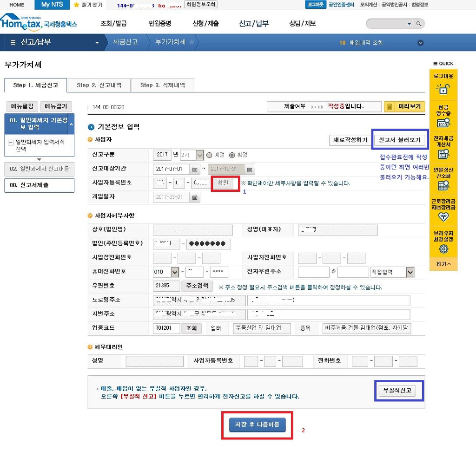Open 08. 신고서제출 menu item
The image size is (476, 451).
tap(39, 185)
